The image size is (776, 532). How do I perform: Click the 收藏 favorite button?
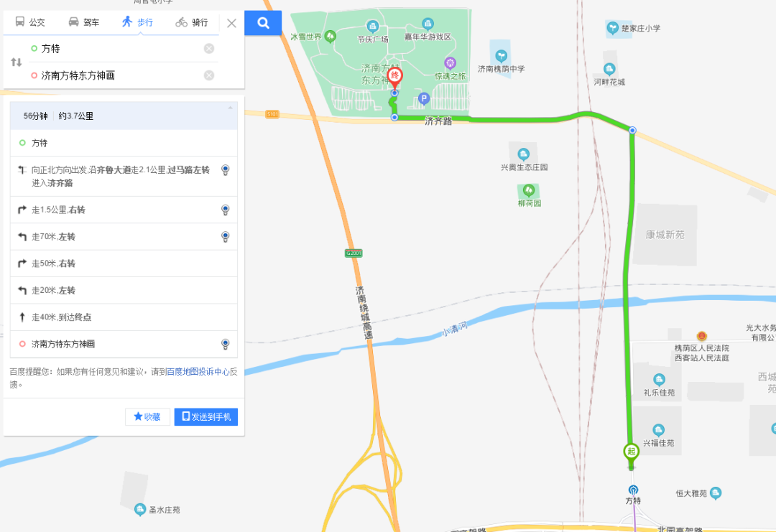coord(147,417)
